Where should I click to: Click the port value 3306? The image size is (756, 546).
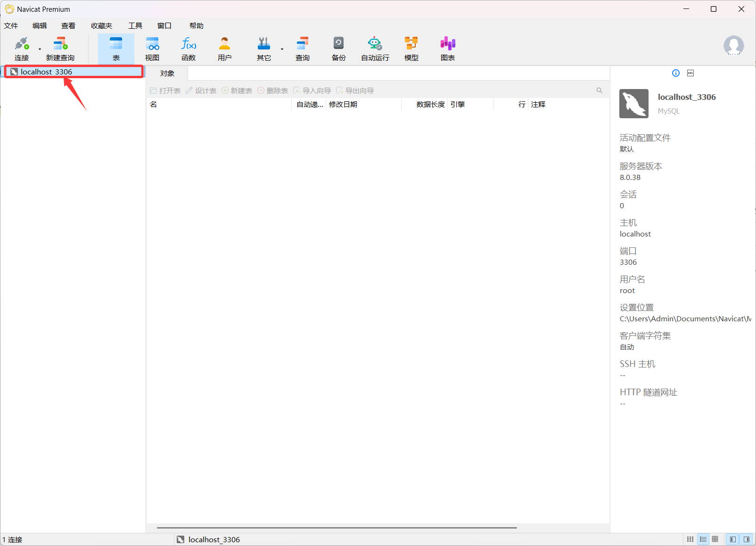click(628, 262)
